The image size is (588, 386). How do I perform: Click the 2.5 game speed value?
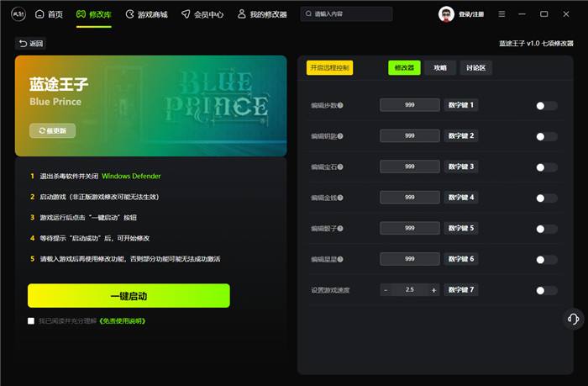tap(410, 290)
